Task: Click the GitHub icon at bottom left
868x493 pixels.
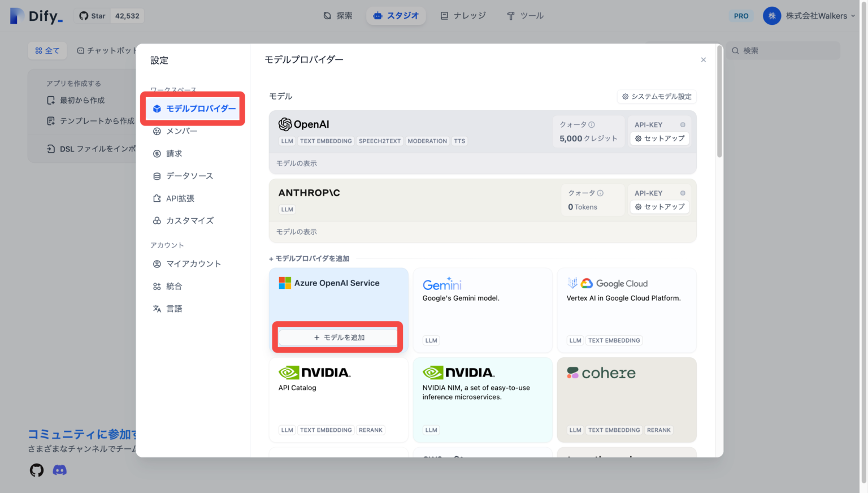Action: (x=36, y=470)
